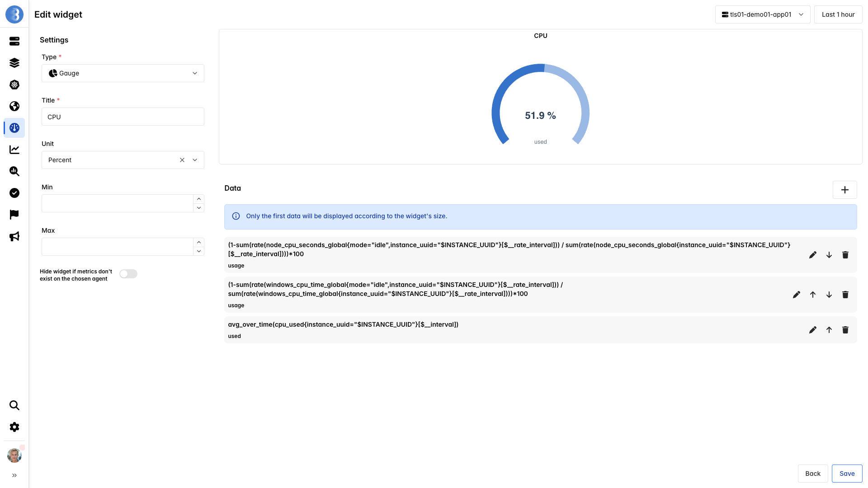Move windows_cpu_time_global query up
This screenshot has width=868, height=488.
(x=813, y=295)
